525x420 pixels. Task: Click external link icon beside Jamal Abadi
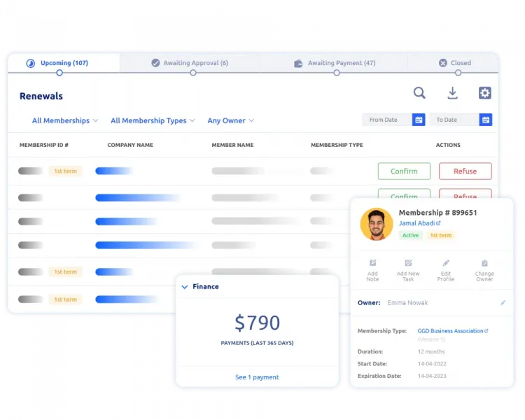[438, 223]
